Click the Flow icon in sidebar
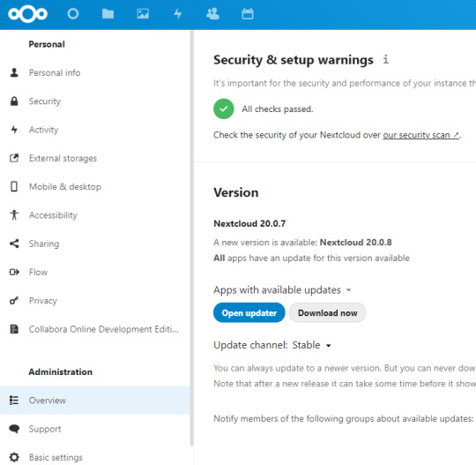This screenshot has height=465, width=476. tap(14, 272)
